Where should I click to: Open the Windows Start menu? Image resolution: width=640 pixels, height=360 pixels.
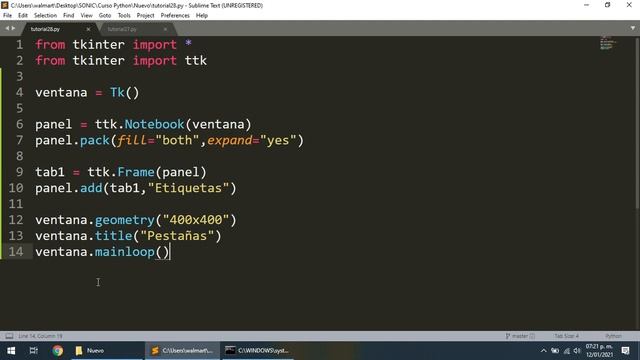click(11, 351)
